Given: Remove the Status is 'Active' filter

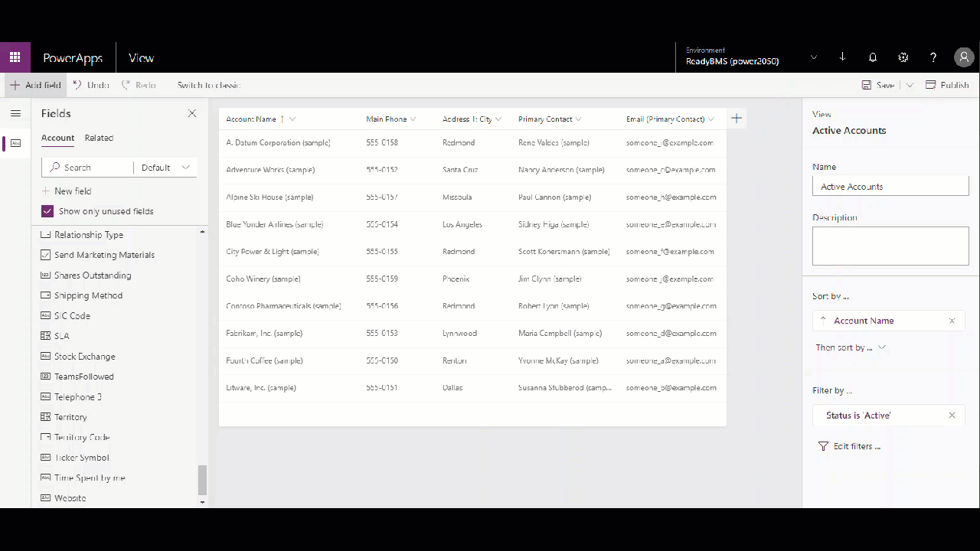Looking at the screenshot, I should (952, 416).
